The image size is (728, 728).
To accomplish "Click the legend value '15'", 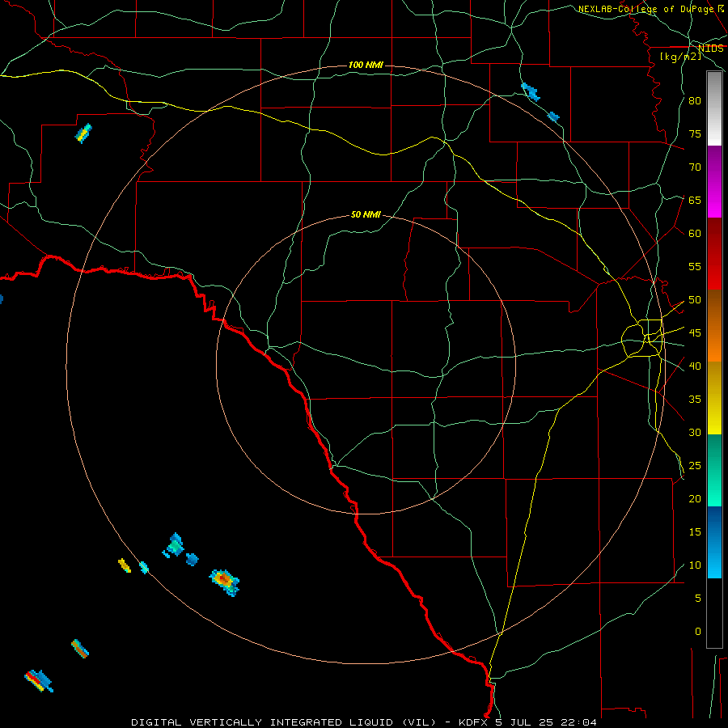I will [695, 532].
